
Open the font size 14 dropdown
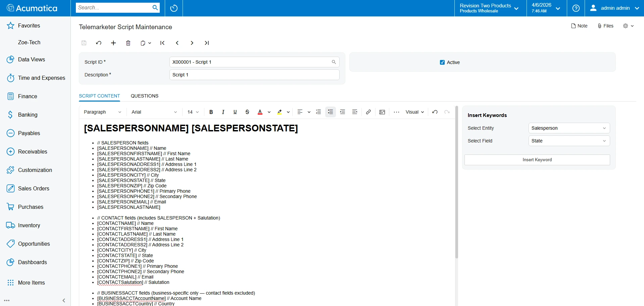[193, 112]
